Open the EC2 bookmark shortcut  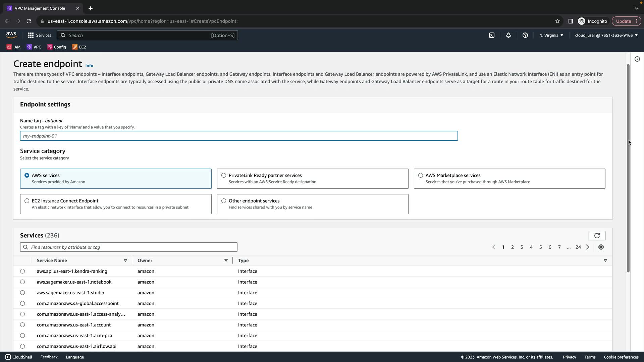(x=79, y=47)
